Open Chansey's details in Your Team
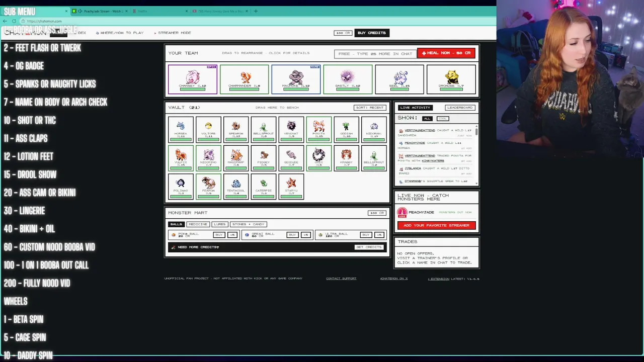The image size is (644, 362). click(x=193, y=79)
